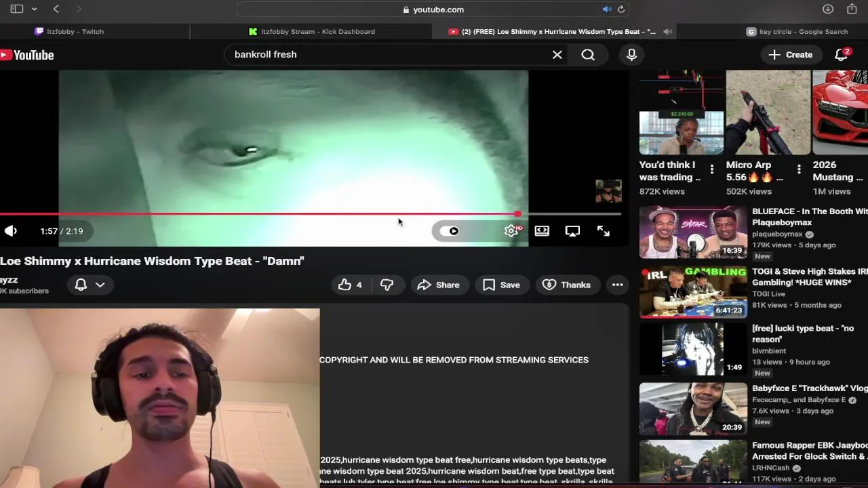Open the TOGI Live channel link
This screenshot has height=488, width=868.
tap(768, 294)
